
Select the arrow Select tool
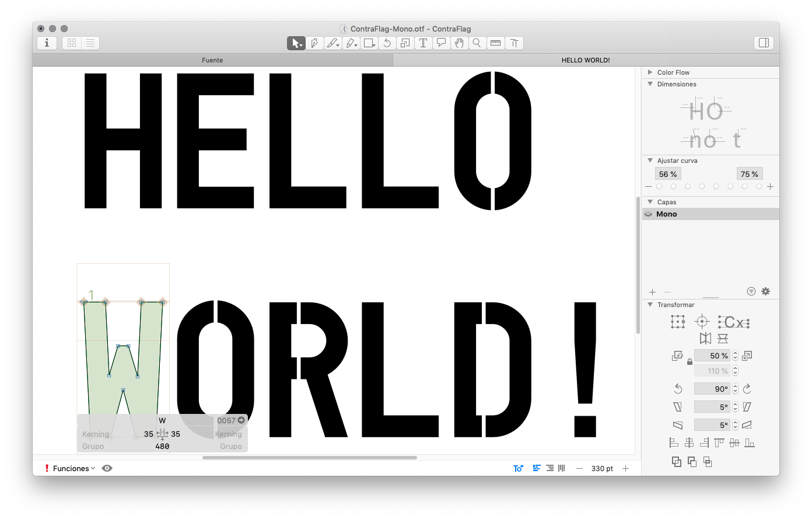click(x=296, y=43)
